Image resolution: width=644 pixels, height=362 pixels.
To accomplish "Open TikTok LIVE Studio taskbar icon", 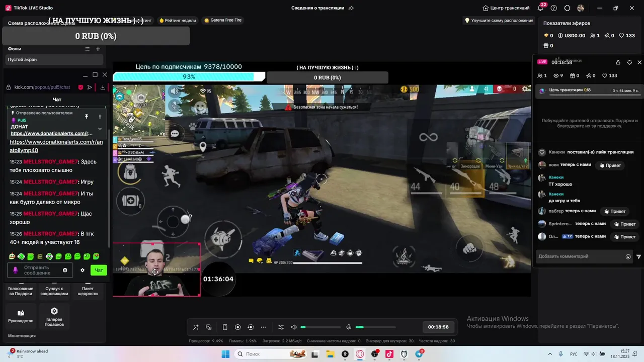I will pos(389,354).
